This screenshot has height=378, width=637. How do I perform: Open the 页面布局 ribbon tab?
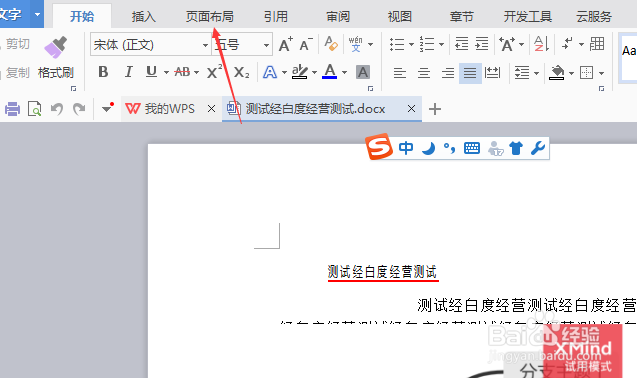pyautogui.click(x=210, y=17)
